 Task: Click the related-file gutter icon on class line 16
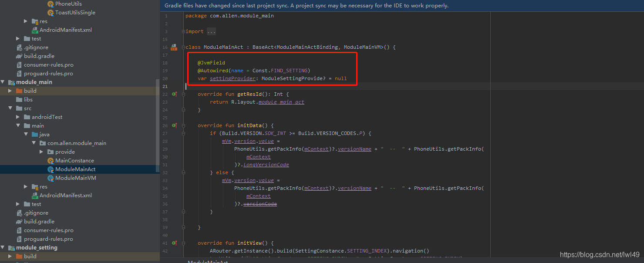(174, 47)
